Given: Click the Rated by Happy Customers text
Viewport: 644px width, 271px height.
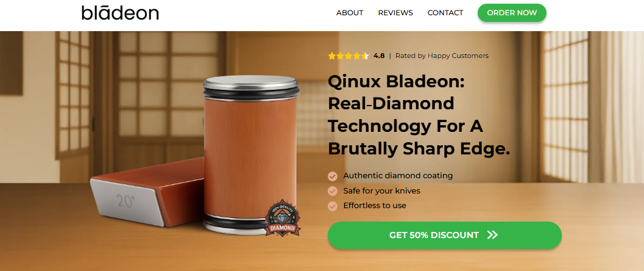Looking at the screenshot, I should tap(442, 56).
